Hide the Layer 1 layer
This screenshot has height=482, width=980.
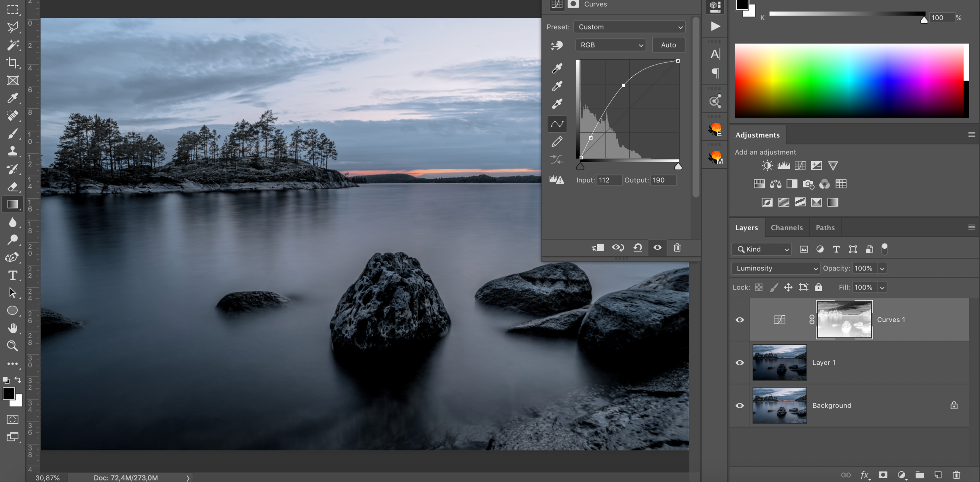pos(740,362)
